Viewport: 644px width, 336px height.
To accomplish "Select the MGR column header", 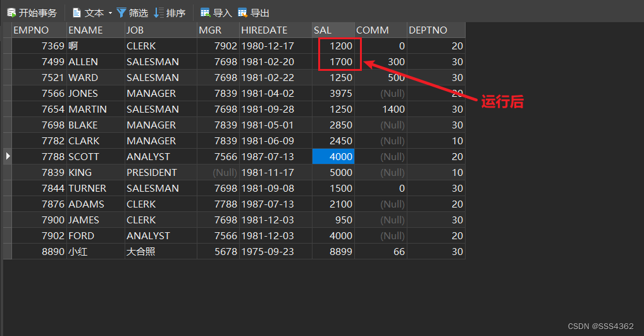I will (218, 30).
